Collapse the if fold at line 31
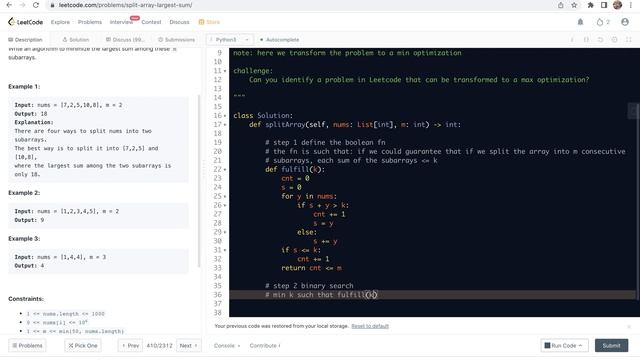The height and width of the screenshot is (360, 640). 225,250
